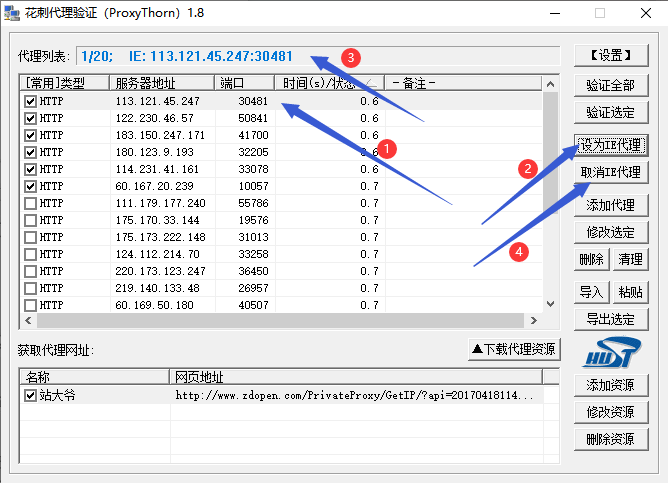Sort list by 端口 column header
This screenshot has width=668, height=483.
pos(244,82)
